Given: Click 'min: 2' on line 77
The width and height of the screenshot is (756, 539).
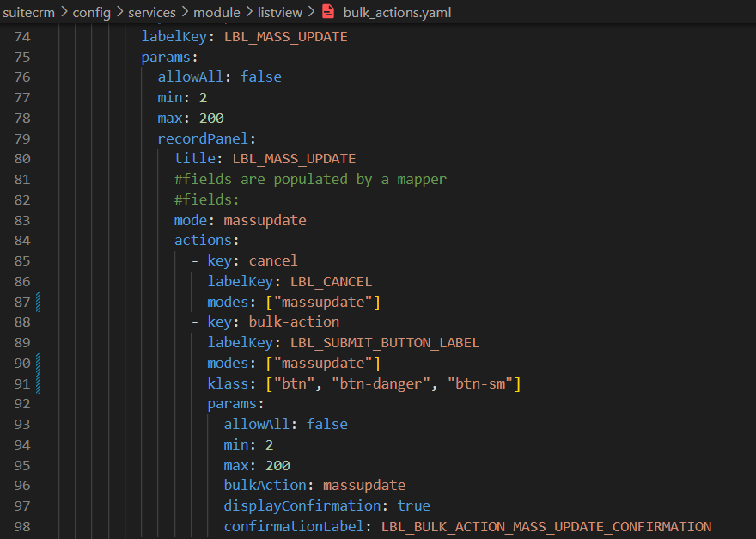Looking at the screenshot, I should 182,97.
